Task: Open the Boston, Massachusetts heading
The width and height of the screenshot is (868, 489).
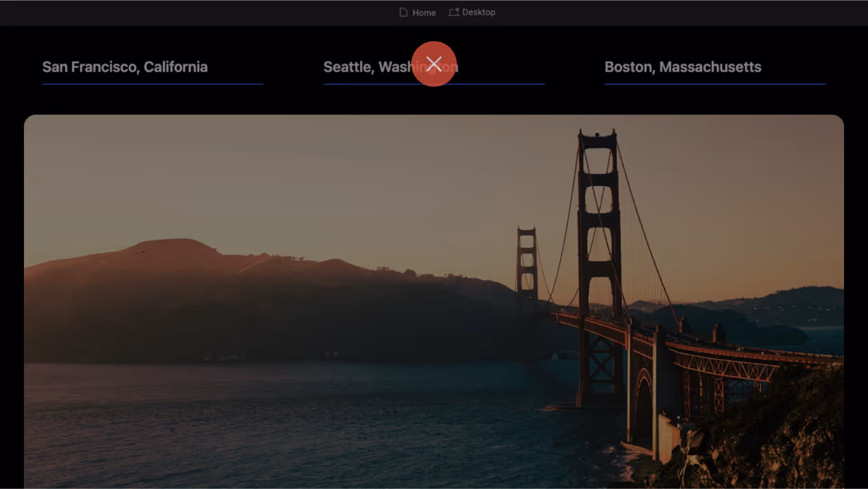Action: click(x=683, y=67)
